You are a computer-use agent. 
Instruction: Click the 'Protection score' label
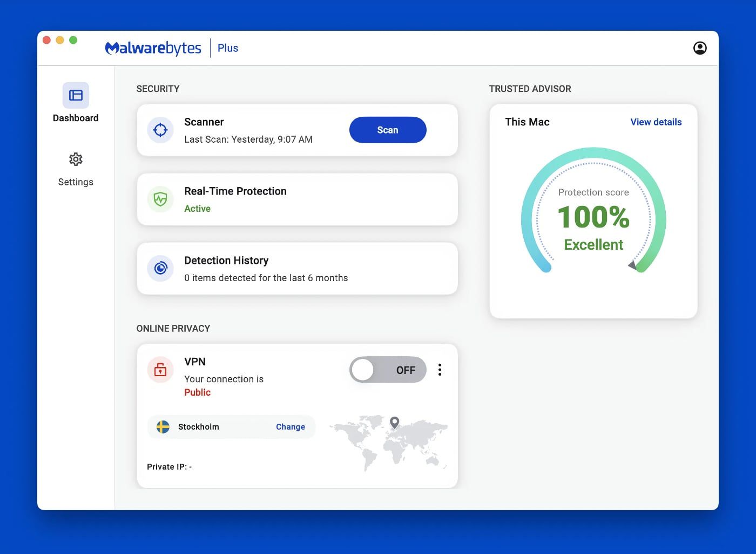tap(593, 192)
